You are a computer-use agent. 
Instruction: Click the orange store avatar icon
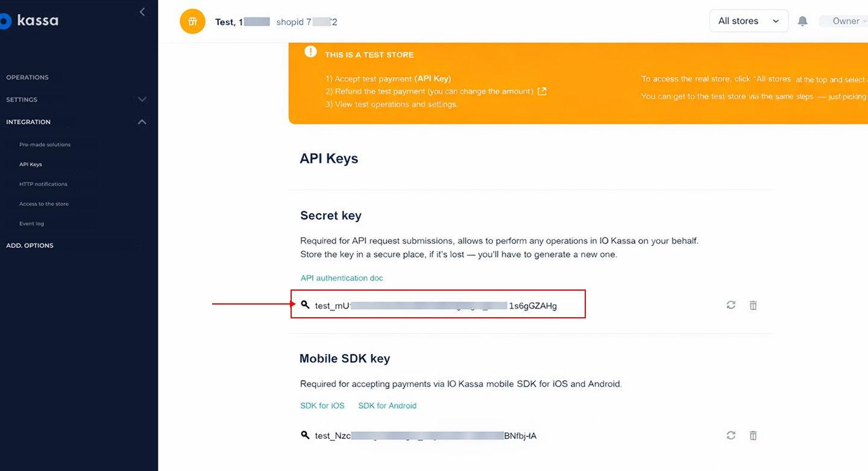tap(192, 22)
